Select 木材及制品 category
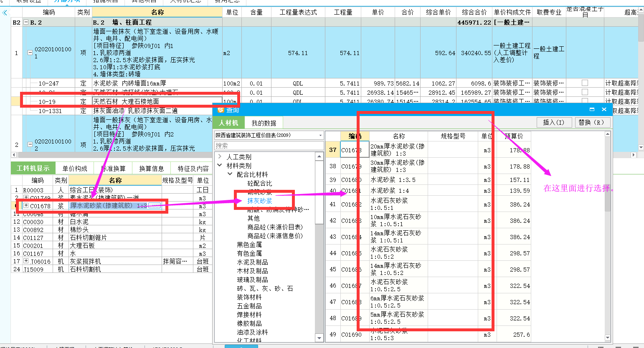The image size is (644, 348). tap(253, 271)
